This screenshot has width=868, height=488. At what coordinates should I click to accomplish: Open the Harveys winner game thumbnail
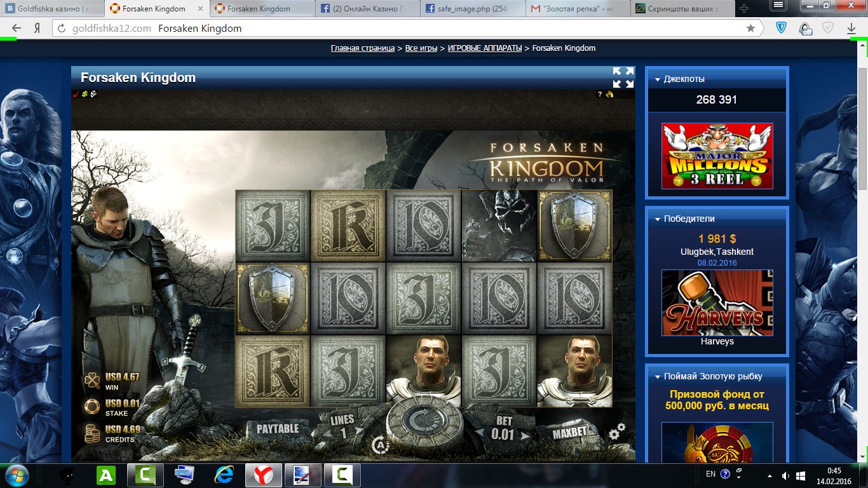point(717,302)
